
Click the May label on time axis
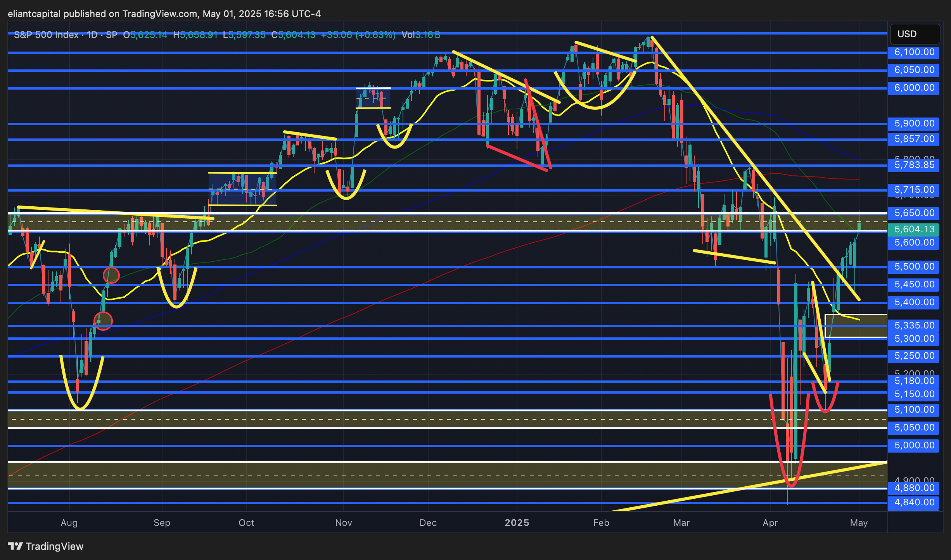click(858, 523)
